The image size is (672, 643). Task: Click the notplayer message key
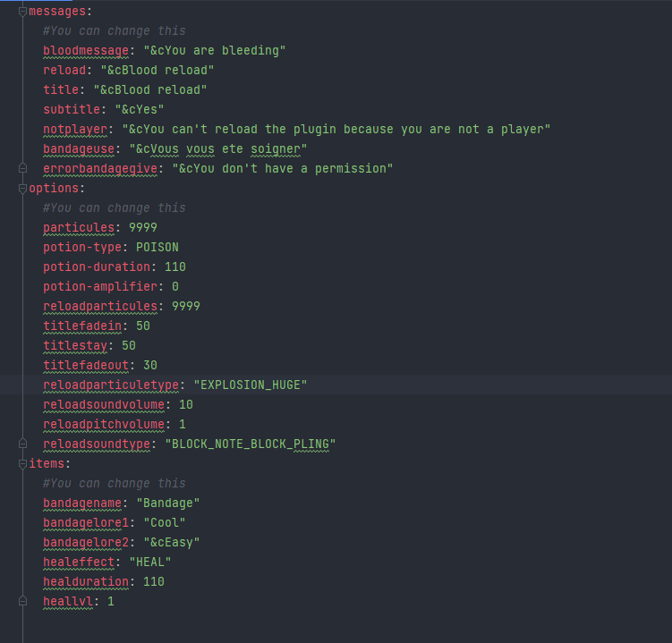tap(75, 130)
